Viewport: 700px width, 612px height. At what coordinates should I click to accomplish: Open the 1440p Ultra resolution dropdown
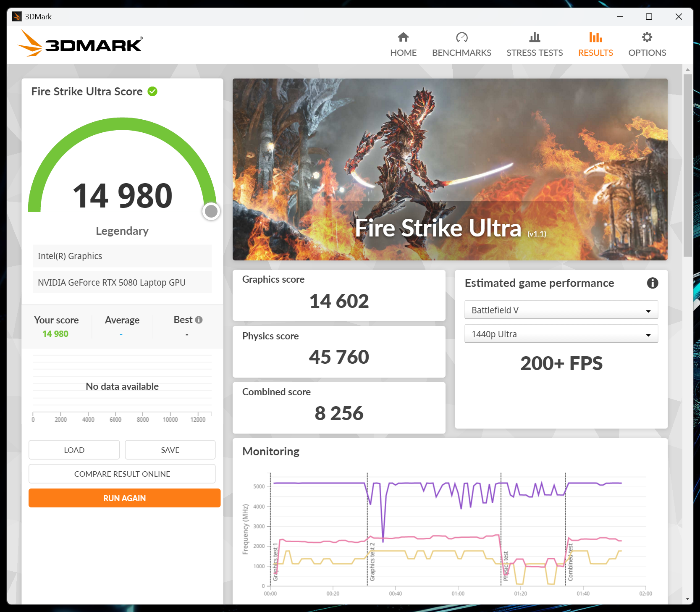[561, 334]
